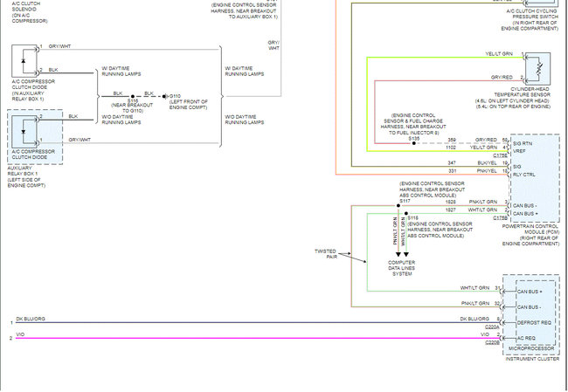Click the diode symbol inside the dashed relay box

24,131
